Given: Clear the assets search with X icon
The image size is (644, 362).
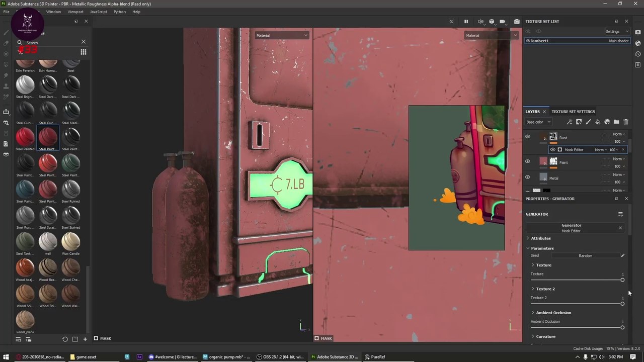Looking at the screenshot, I should click(84, 42).
